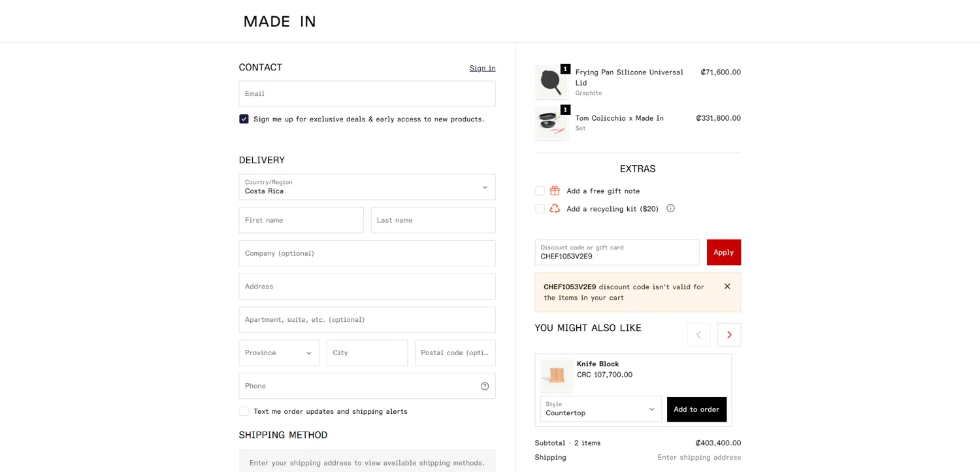
Task: Click the Subtotal · 2 items label
Action: 568,443
